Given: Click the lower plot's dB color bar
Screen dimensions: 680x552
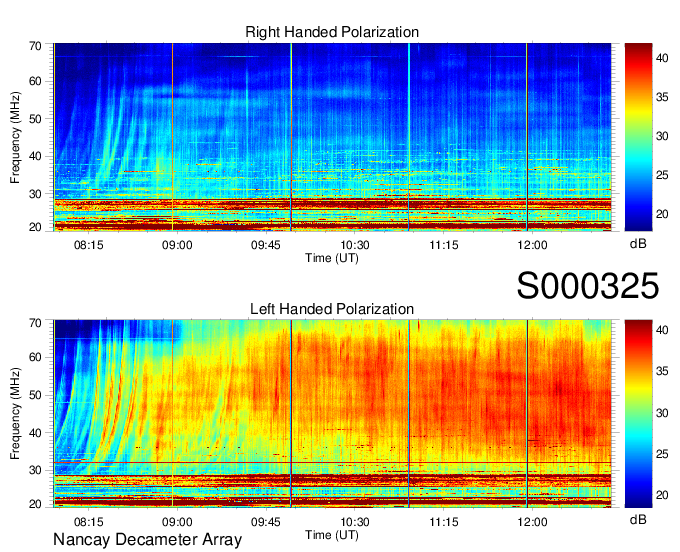Looking at the screenshot, I should [638, 414].
